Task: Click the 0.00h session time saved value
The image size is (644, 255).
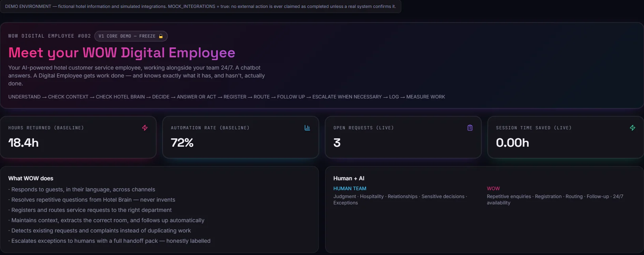Action: [513, 143]
